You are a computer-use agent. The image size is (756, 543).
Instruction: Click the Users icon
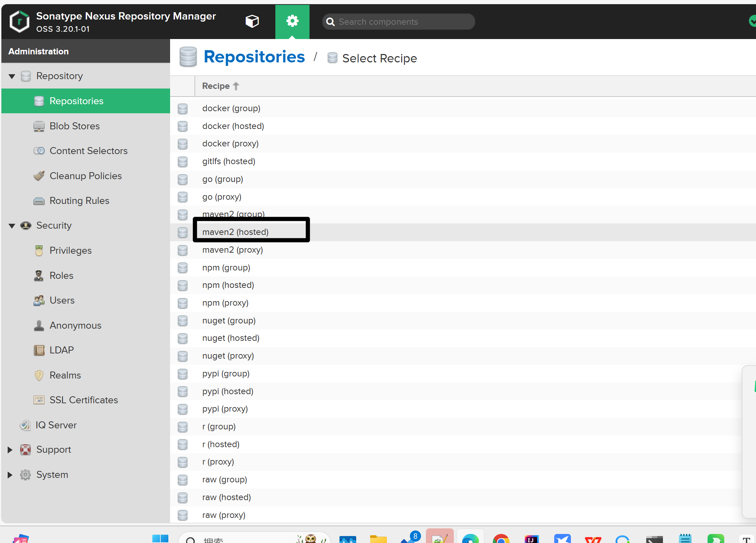[x=39, y=300]
